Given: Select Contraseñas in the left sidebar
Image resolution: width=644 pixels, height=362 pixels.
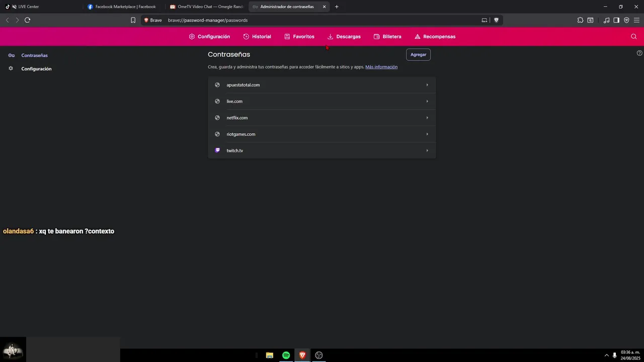Looking at the screenshot, I should tap(34, 55).
